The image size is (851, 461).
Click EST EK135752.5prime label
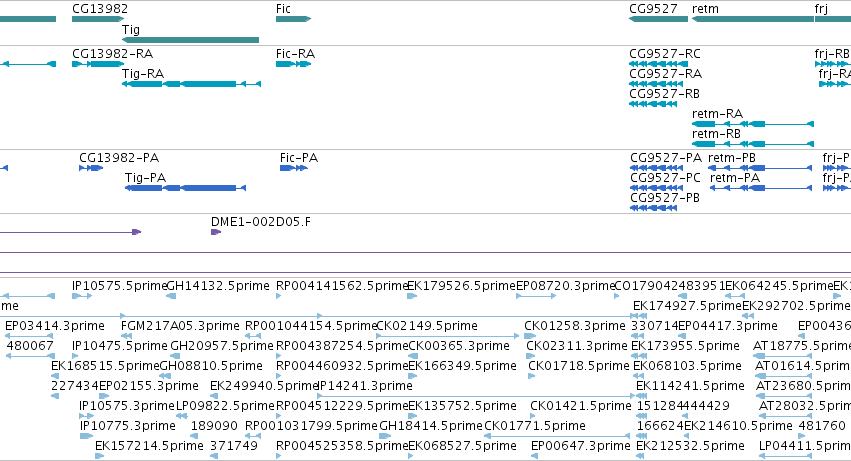pyautogui.click(x=462, y=407)
